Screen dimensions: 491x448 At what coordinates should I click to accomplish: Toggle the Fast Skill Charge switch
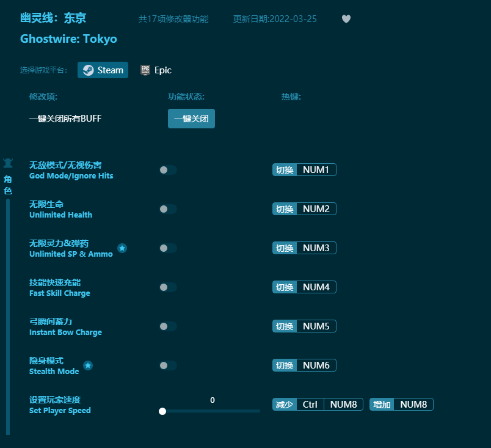168,287
